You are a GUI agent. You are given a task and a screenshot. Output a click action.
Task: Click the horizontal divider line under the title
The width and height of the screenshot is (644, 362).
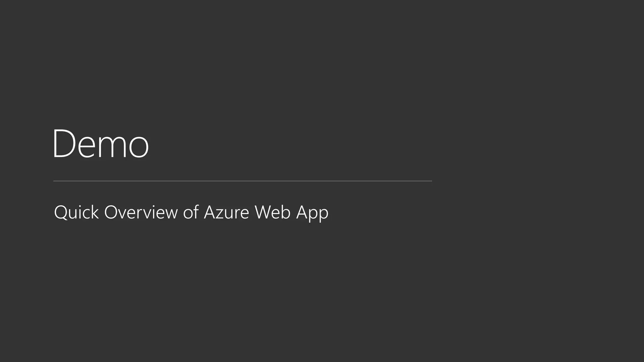[x=242, y=181]
